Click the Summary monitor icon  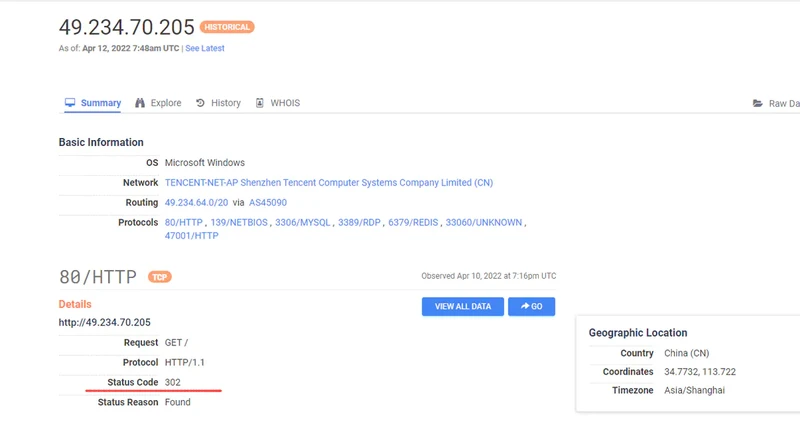tap(70, 103)
